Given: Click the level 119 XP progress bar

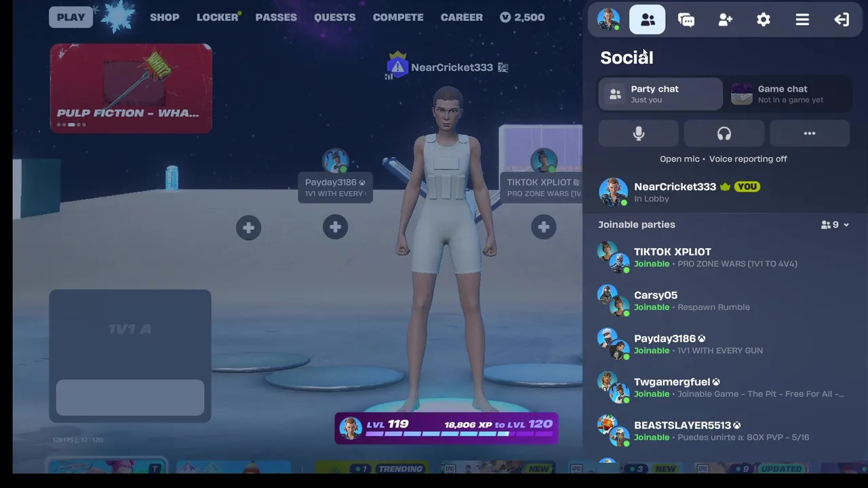Looking at the screenshot, I should pos(446,428).
